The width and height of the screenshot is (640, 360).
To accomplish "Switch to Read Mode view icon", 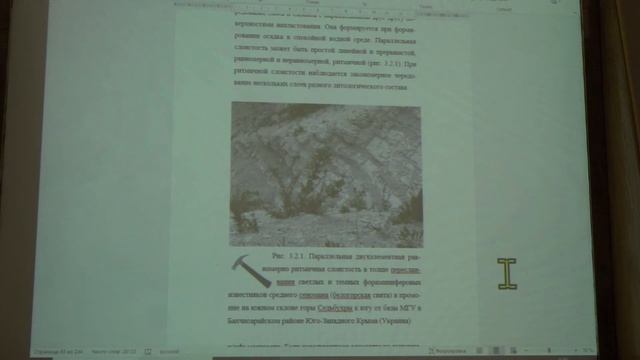I will tap(479, 350).
